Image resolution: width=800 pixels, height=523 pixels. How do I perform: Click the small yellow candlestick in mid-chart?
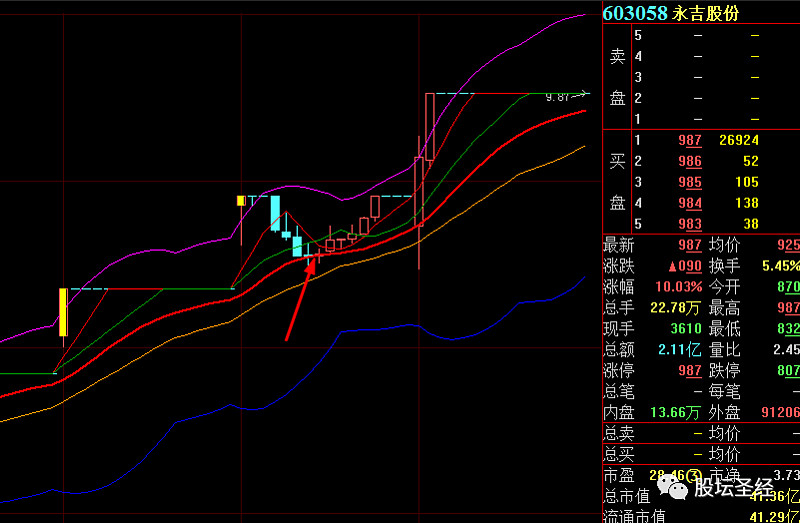[x=241, y=201]
